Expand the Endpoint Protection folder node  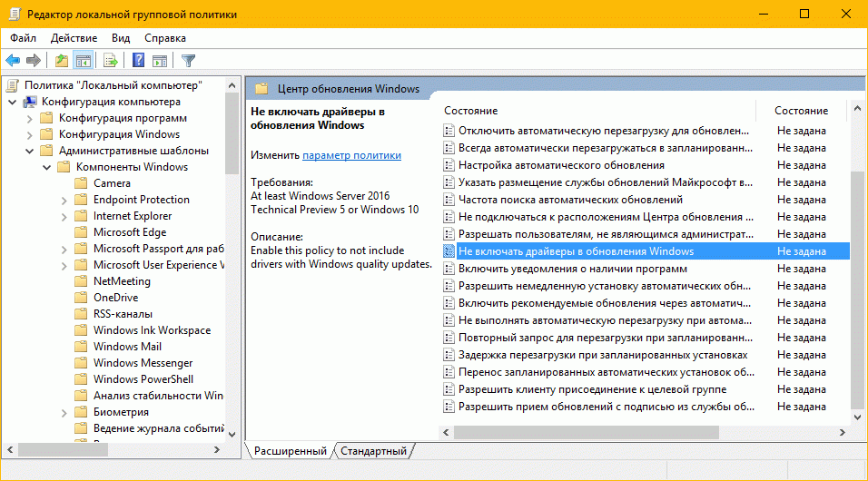63,200
